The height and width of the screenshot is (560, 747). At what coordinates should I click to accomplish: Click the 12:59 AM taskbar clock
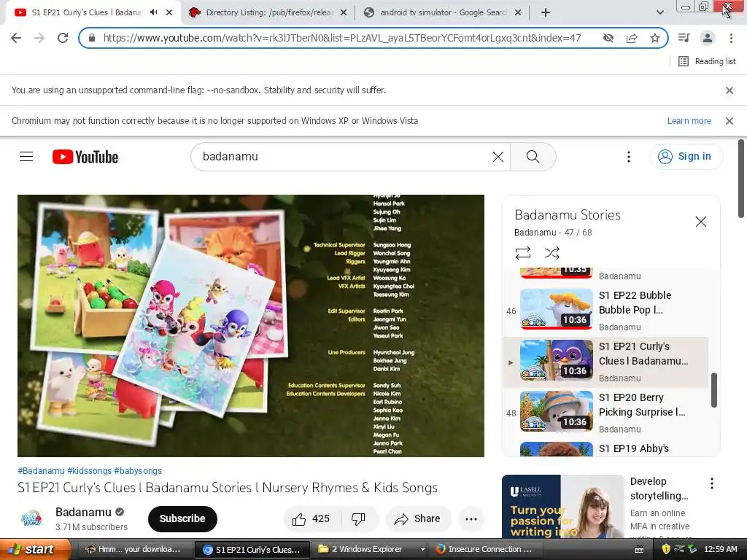(720, 549)
